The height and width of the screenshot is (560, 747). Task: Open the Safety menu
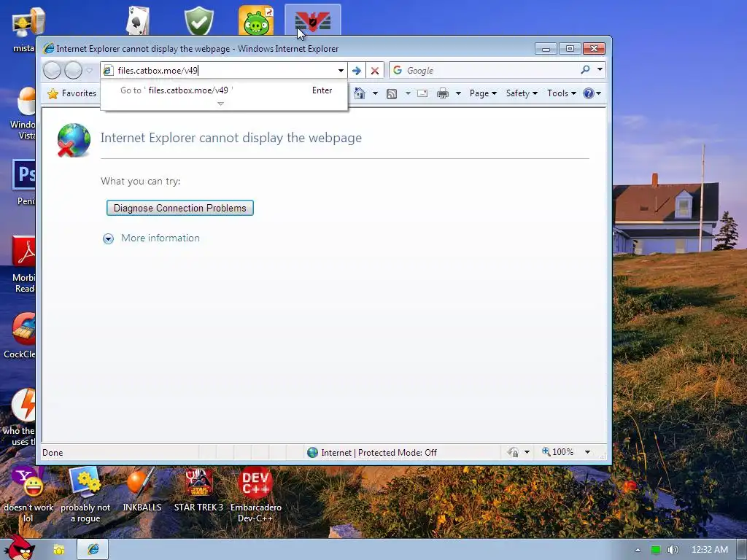pos(522,93)
